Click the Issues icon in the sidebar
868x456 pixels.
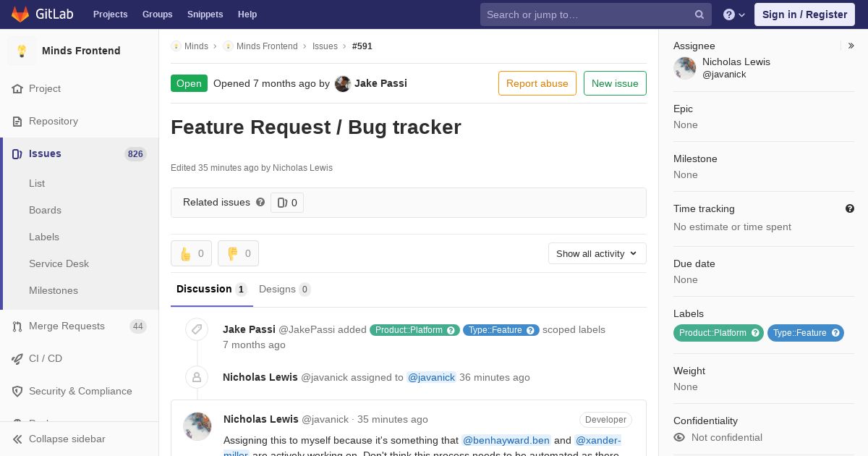[17, 154]
